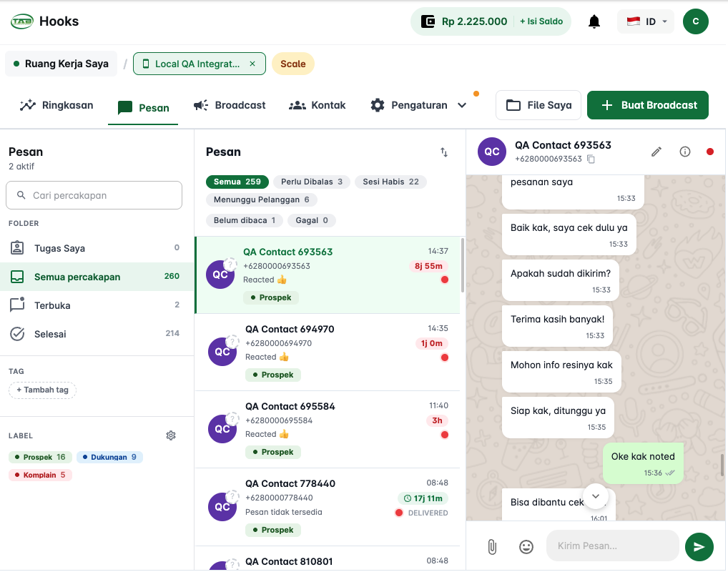Open conversation QA Contact 778440
Viewport: 728px width, 572px height.
(x=328, y=507)
